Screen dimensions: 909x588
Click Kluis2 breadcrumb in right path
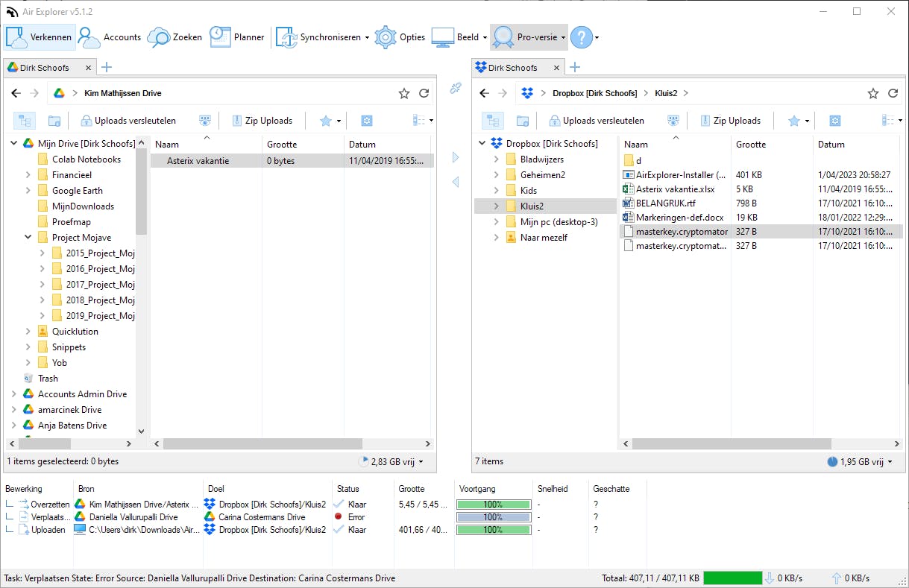tap(667, 93)
